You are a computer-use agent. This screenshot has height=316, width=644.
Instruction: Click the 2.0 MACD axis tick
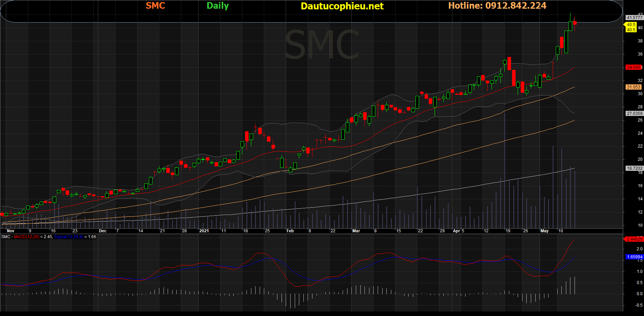(x=639, y=249)
